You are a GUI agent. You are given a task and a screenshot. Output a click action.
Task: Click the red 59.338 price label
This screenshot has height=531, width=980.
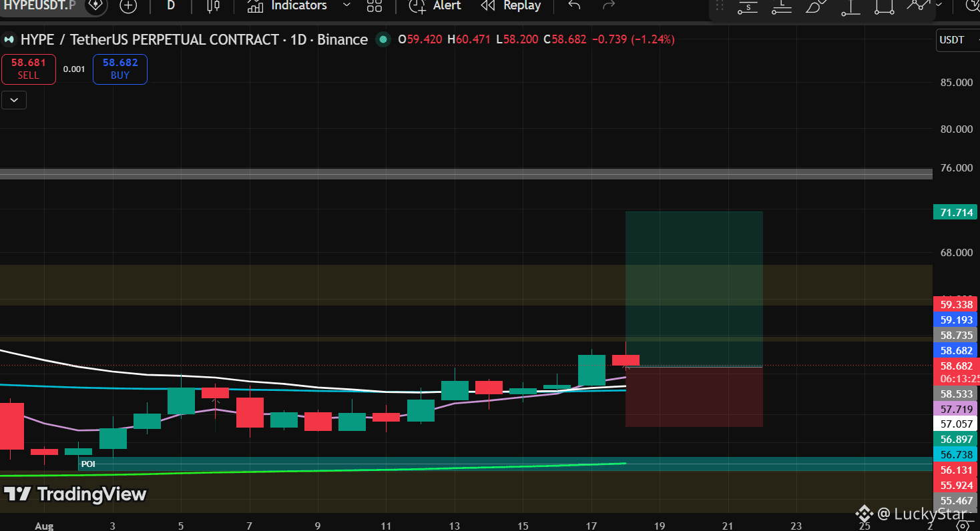pyautogui.click(x=955, y=305)
